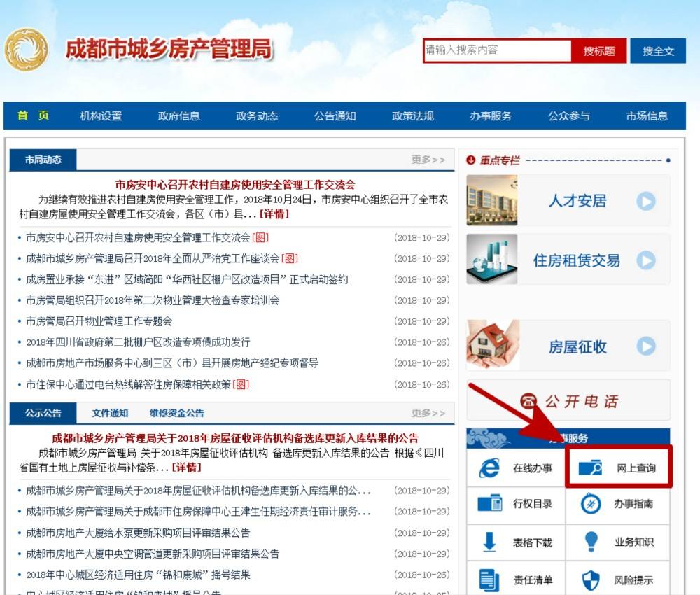
Task: Click the 住房租赁交易 play arrow icon
Action: (646, 260)
